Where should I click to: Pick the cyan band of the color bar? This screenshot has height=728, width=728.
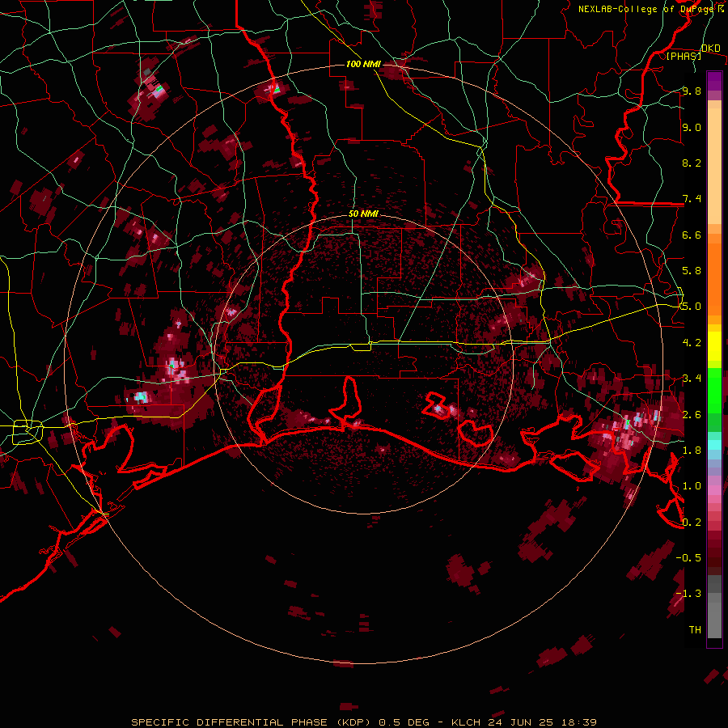pos(714,445)
